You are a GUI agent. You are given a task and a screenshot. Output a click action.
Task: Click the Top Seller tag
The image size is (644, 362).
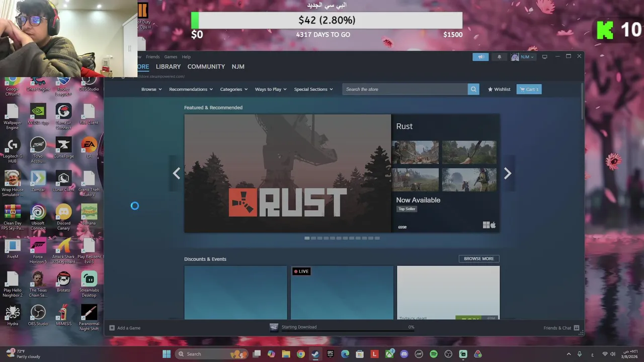[407, 209]
